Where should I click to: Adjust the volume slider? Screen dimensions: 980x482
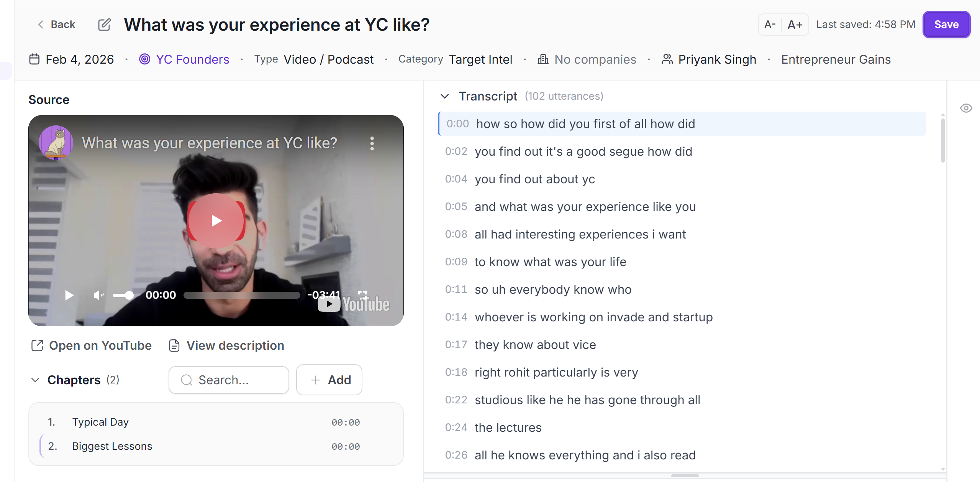[123, 295]
